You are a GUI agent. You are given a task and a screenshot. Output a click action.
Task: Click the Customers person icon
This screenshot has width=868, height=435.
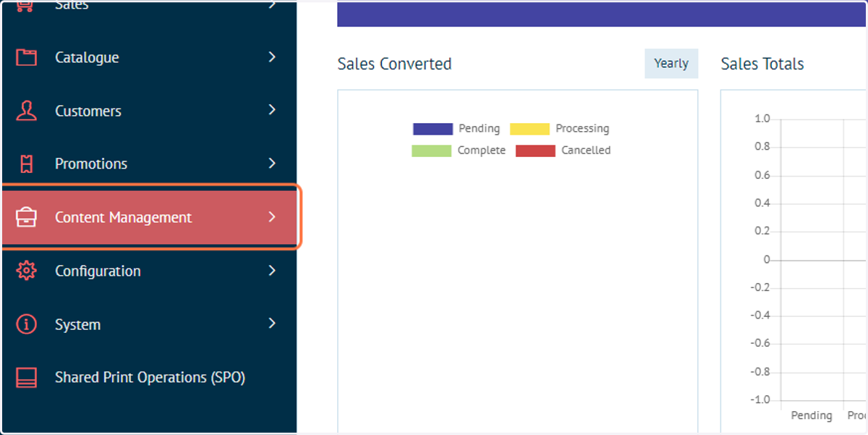coord(27,111)
